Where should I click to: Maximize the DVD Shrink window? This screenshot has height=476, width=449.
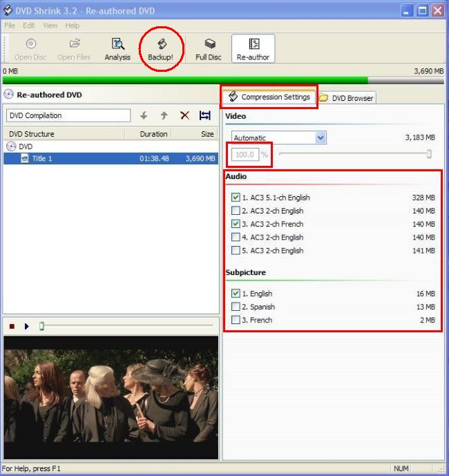pyautogui.click(x=422, y=11)
